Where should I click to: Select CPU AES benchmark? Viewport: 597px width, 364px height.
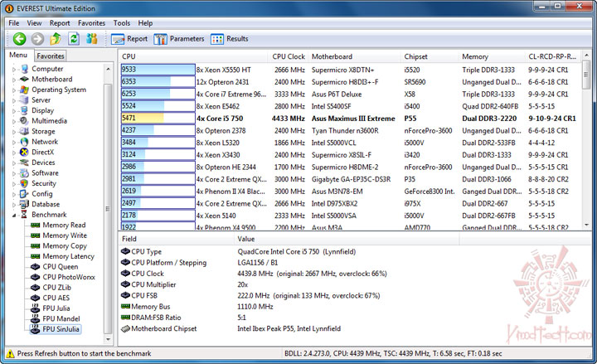56,298
